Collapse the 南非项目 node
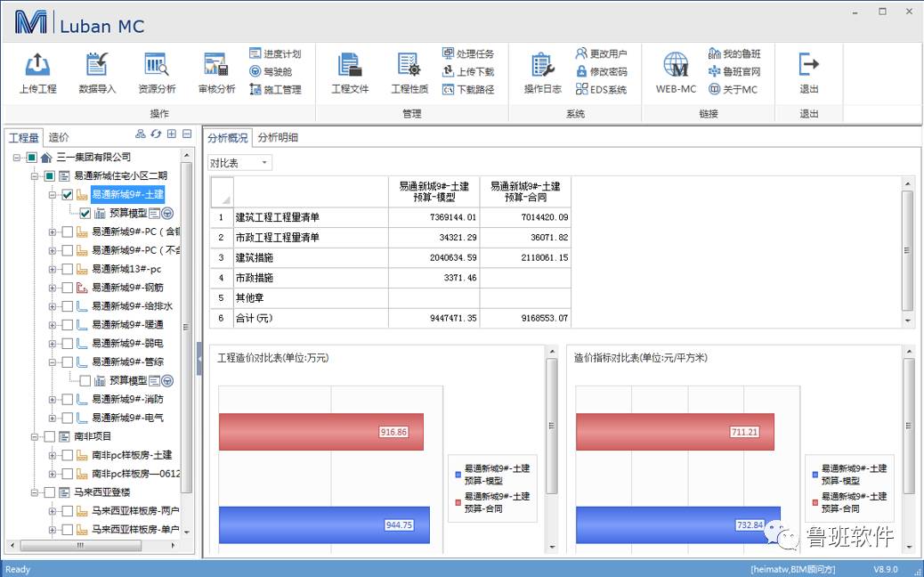 (34, 436)
